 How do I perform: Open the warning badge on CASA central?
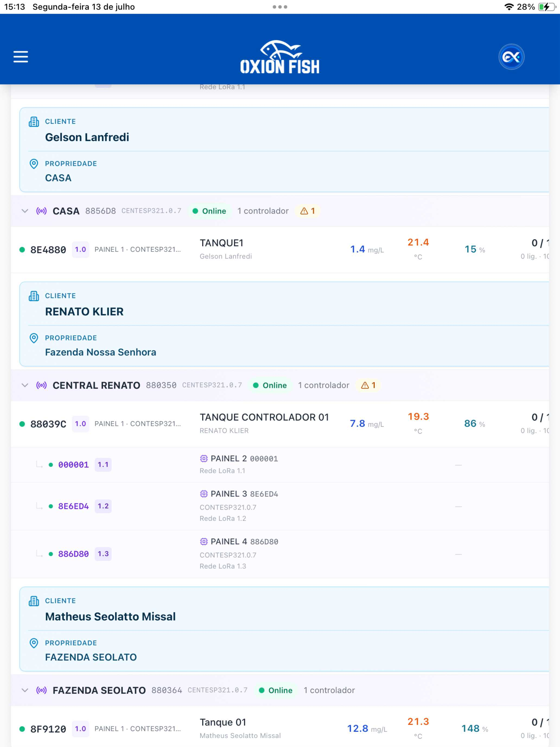click(307, 211)
